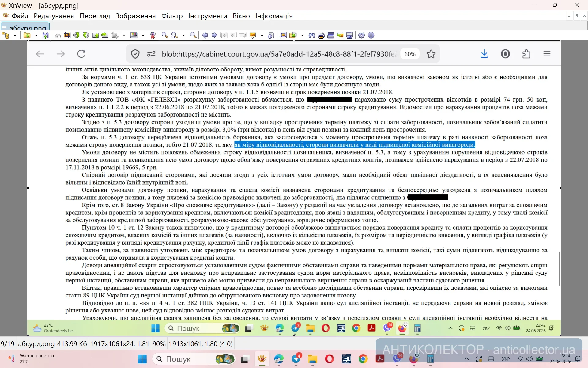
Task: Open the image properties icon
Action: coord(271,35)
